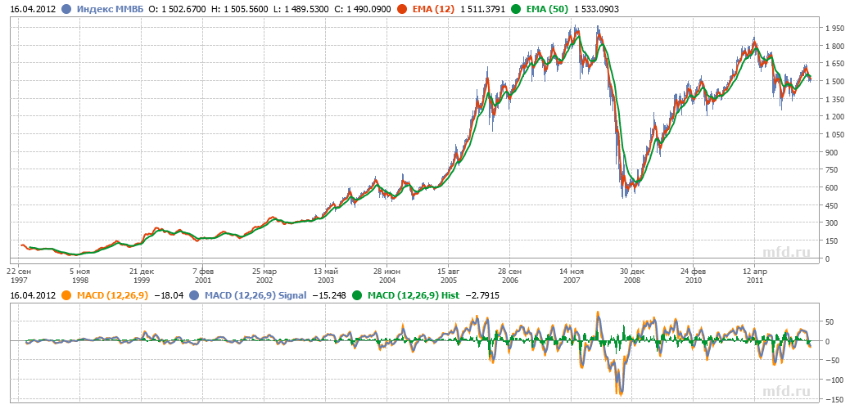This screenshot has width=868, height=409.
Task: Click the green EMA (50) legend circle
Action: click(514, 9)
